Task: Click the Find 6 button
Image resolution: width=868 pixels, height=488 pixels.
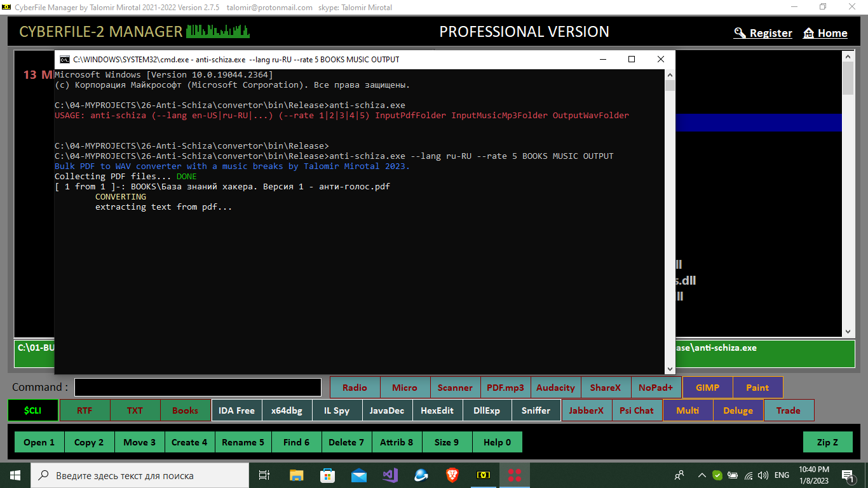Action: [297, 442]
